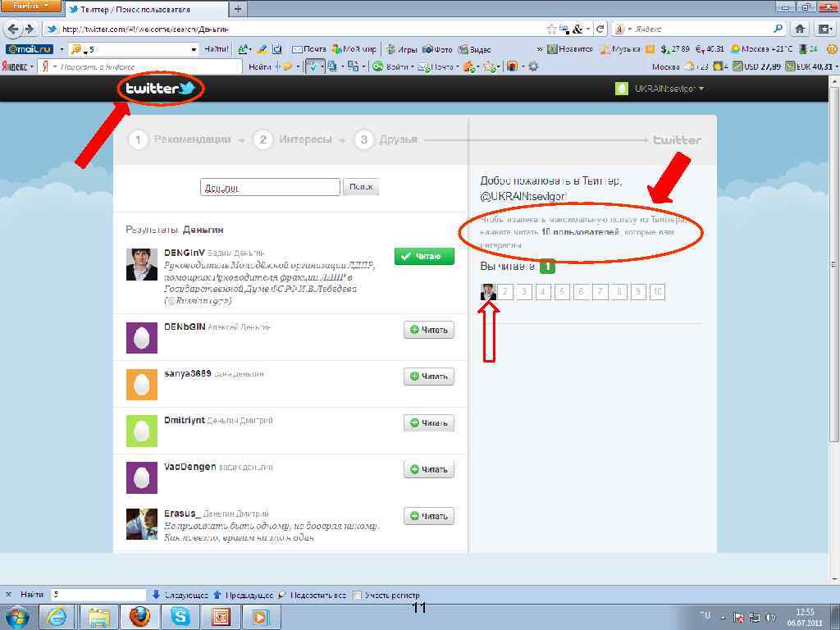
Task: Close the find bar with the X
Action: coord(8,595)
